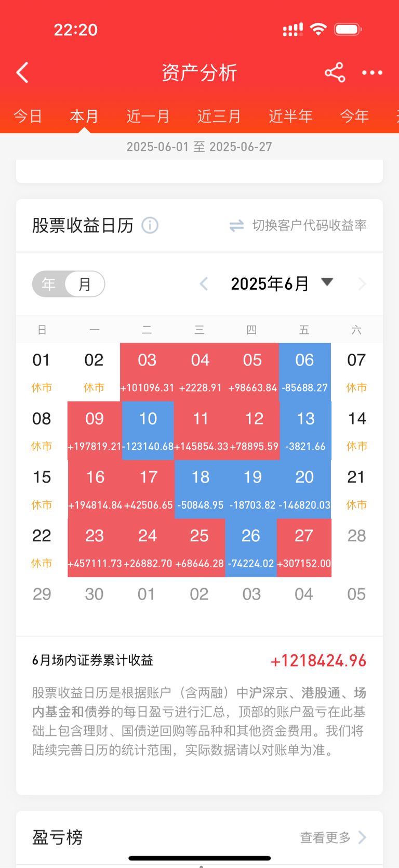Viewport: 399px width, 868px height.
Task: Select the 月 option in the toggle
Action: coord(85,284)
